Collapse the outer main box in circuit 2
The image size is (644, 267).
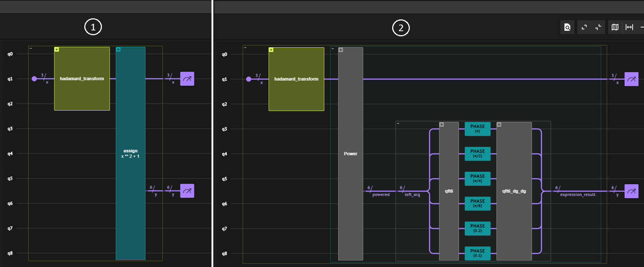click(245, 48)
